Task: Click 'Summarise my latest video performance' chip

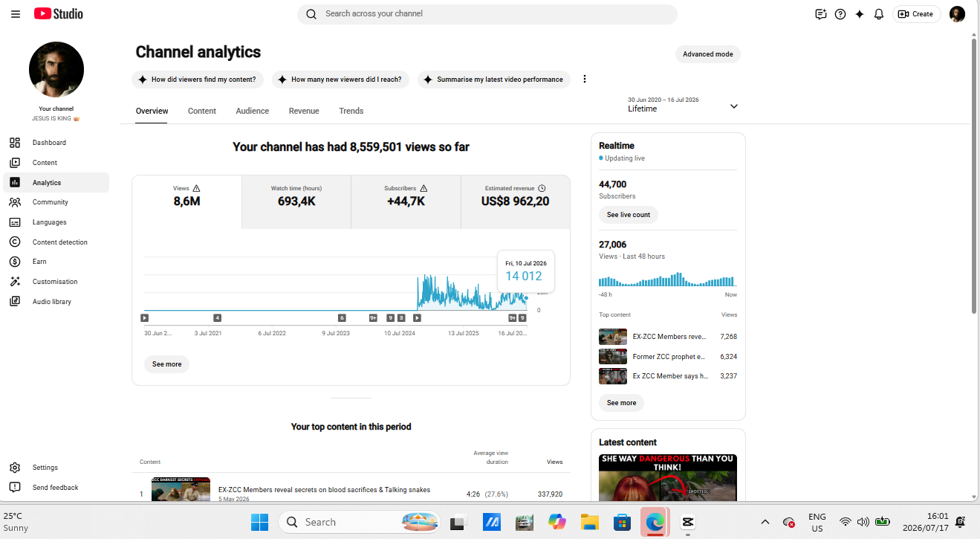Action: tap(493, 80)
